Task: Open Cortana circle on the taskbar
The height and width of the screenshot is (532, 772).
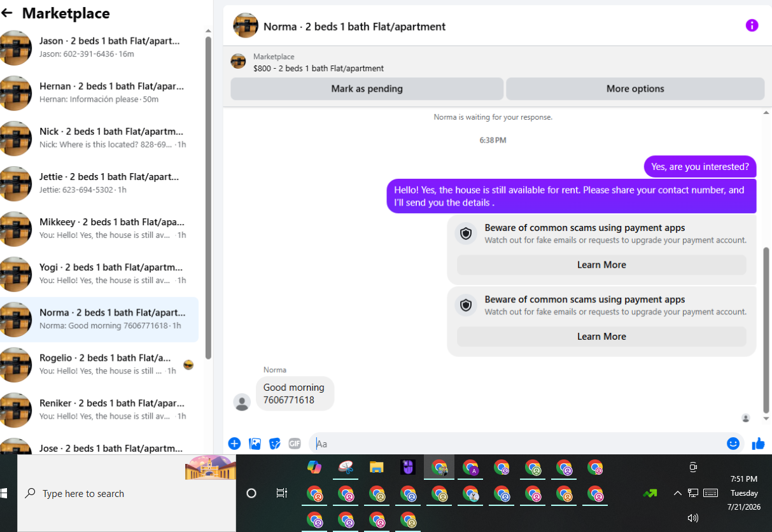Action: coord(251,493)
